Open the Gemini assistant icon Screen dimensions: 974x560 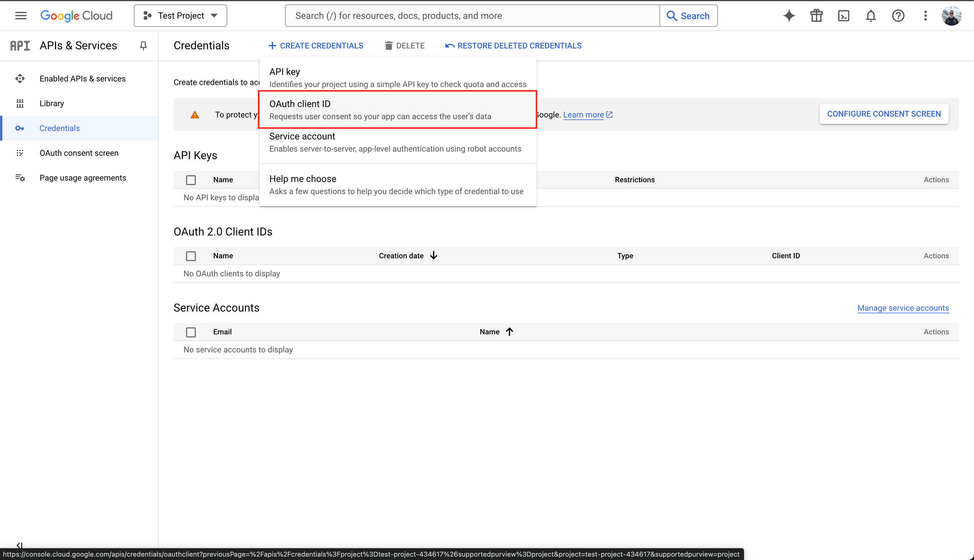tap(789, 16)
